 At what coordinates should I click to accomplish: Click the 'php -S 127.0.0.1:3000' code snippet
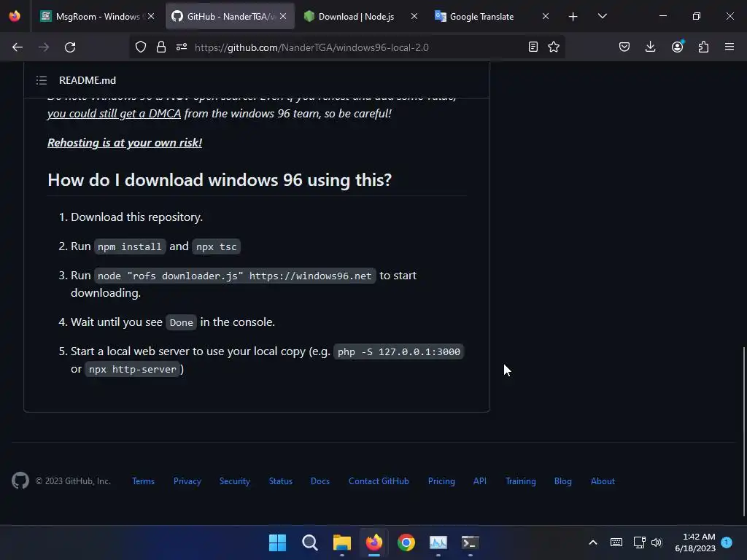(x=399, y=352)
